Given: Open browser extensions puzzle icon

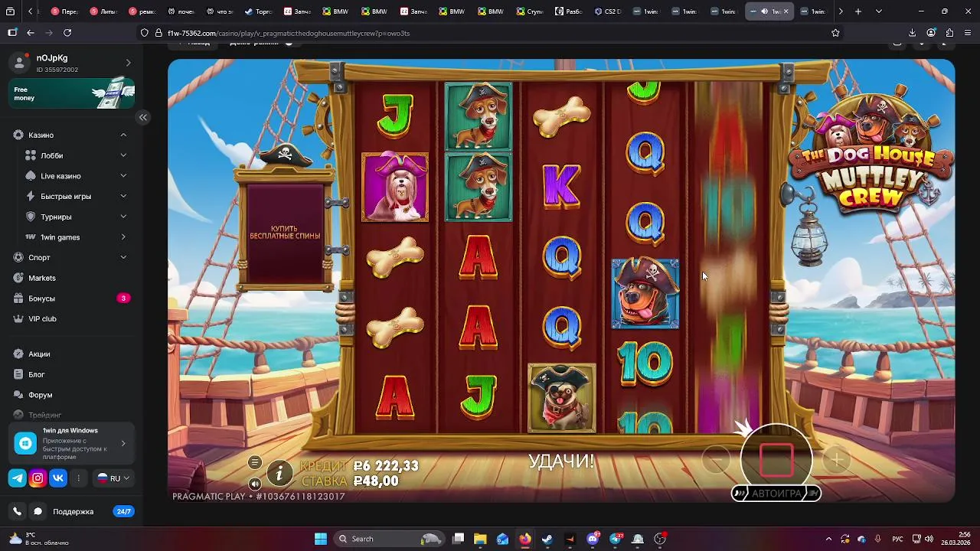Looking at the screenshot, I should [x=949, y=33].
